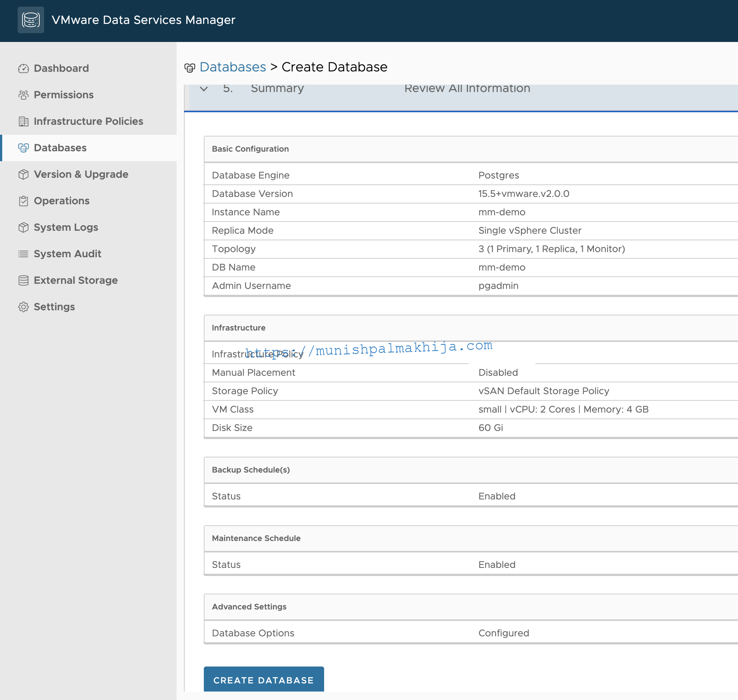Click the Infrastructure Policies building icon
The image size is (738, 700).
(24, 122)
